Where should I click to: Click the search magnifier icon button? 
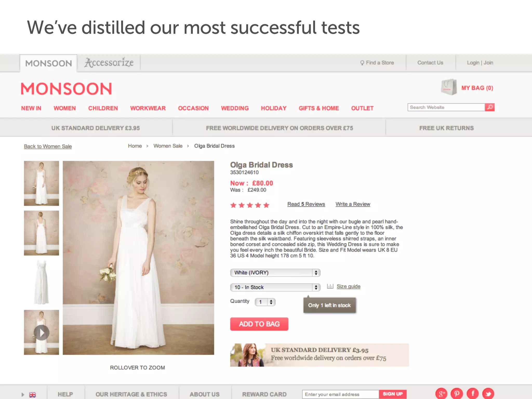490,107
